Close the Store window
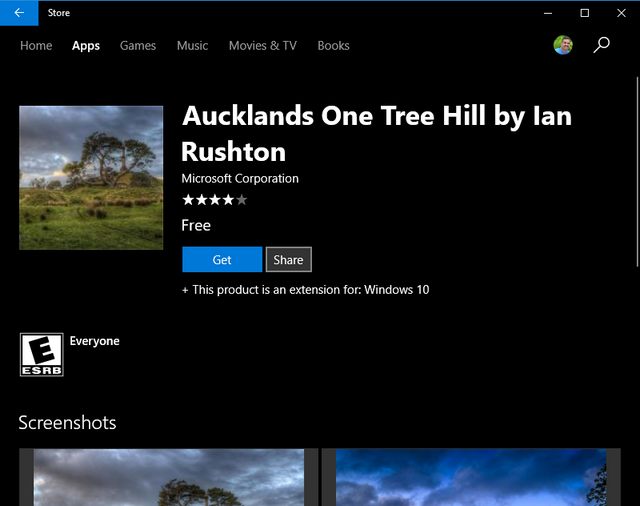Screen dimensions: 640x506 621,13
